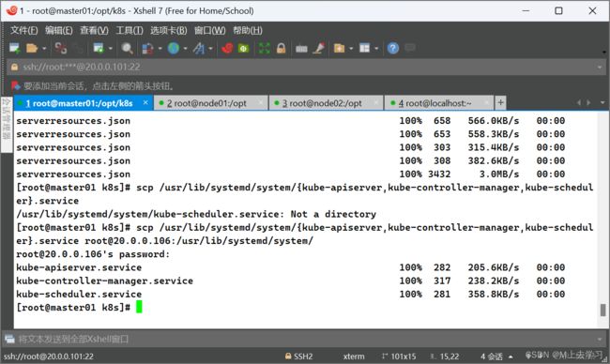Click the ssh address bar field
Viewport: 610px width, 364px height.
click(305, 67)
